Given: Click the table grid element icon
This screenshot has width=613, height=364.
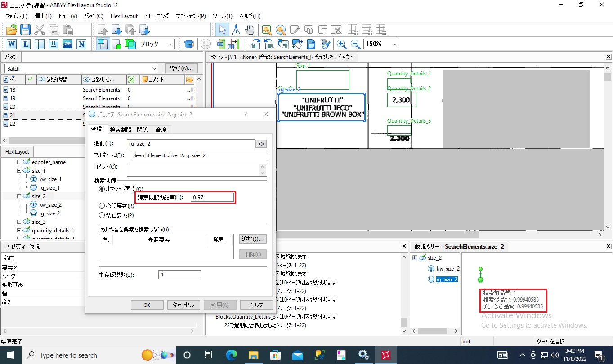Looking at the screenshot, I should pyautogui.click(x=40, y=44).
